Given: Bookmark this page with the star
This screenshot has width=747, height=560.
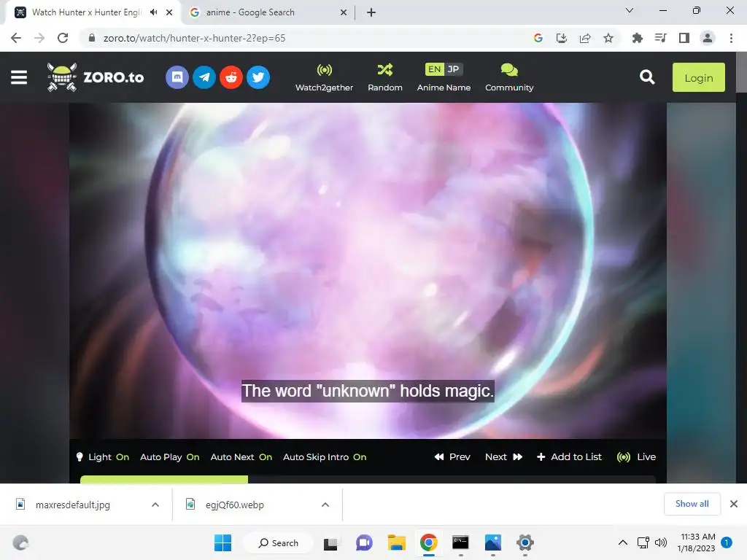Looking at the screenshot, I should tap(608, 38).
